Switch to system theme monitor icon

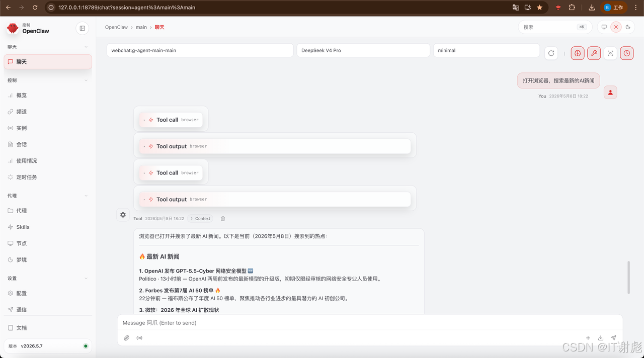tap(604, 27)
